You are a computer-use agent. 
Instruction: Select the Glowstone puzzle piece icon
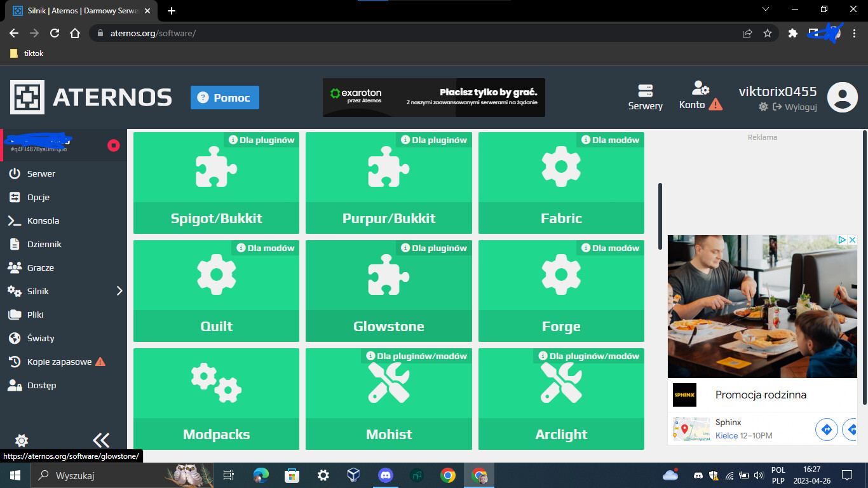(x=389, y=275)
